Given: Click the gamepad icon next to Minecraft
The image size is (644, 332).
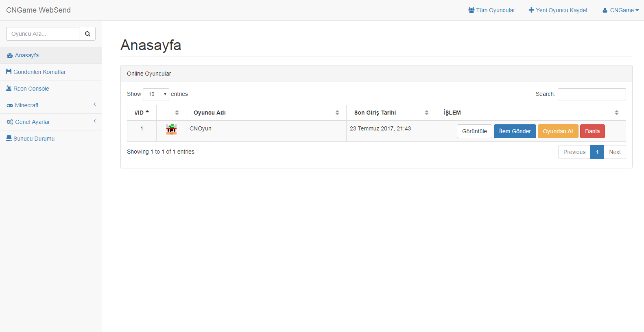Looking at the screenshot, I should pyautogui.click(x=10, y=106).
